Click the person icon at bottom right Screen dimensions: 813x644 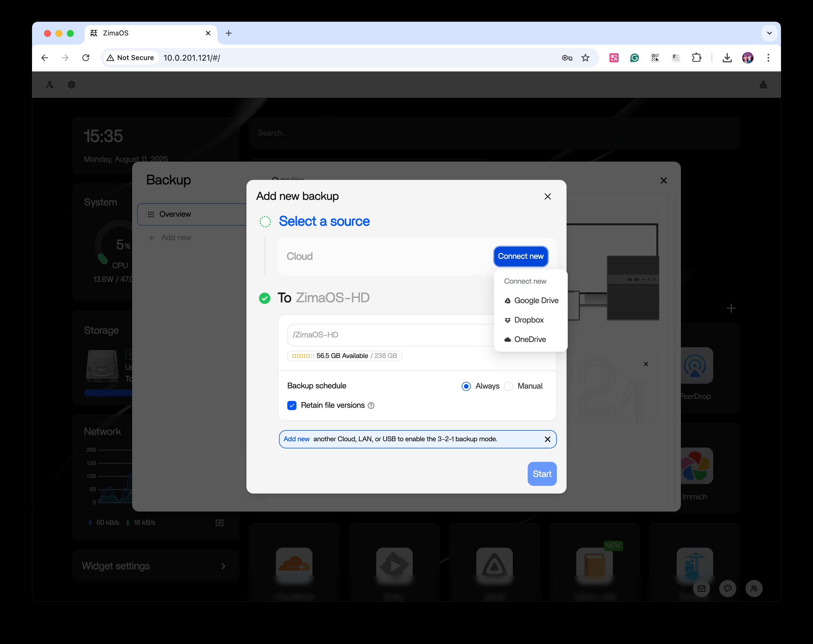coord(754,589)
